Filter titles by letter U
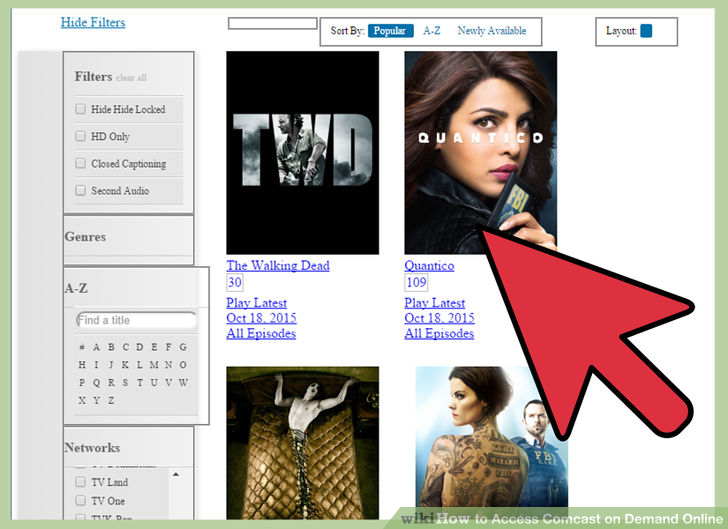The height and width of the screenshot is (529, 728). coord(154,383)
